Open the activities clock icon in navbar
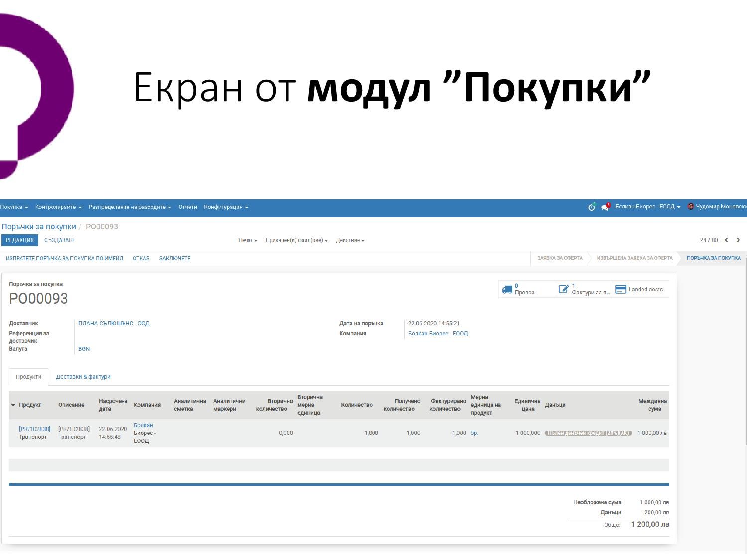This screenshot has width=747, height=560. [x=591, y=207]
